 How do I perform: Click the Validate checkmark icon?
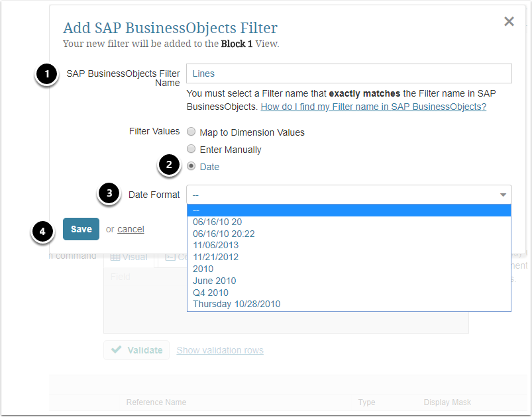click(116, 349)
